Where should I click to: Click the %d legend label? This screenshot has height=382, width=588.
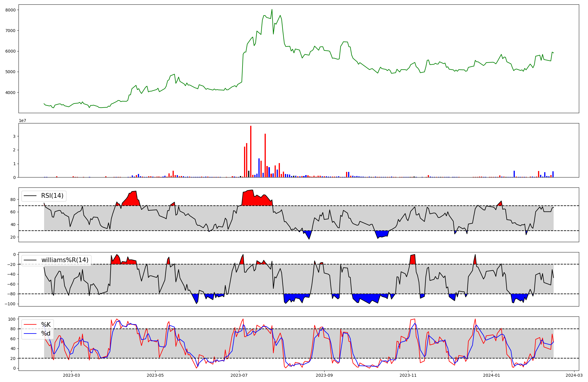pyautogui.click(x=46, y=334)
